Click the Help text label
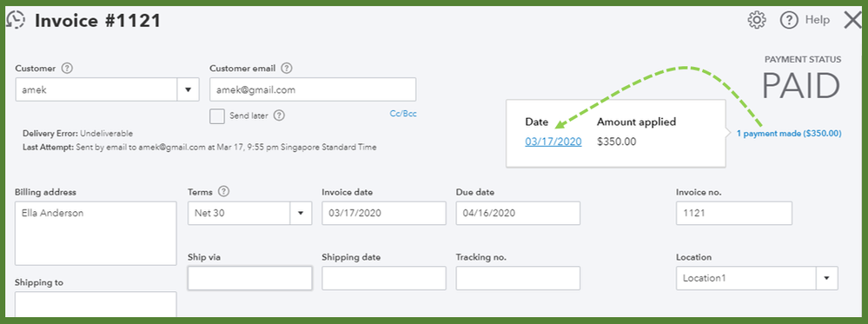868x324 pixels. click(817, 20)
